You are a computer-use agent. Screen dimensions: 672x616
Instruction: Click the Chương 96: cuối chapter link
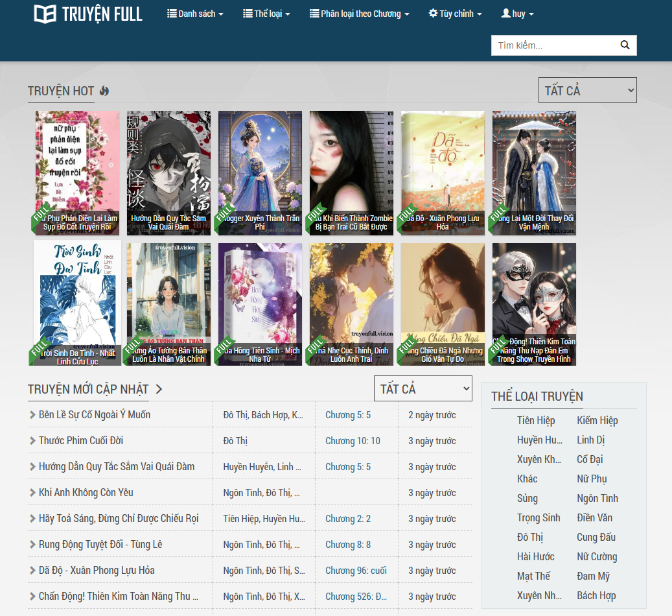pyautogui.click(x=356, y=570)
